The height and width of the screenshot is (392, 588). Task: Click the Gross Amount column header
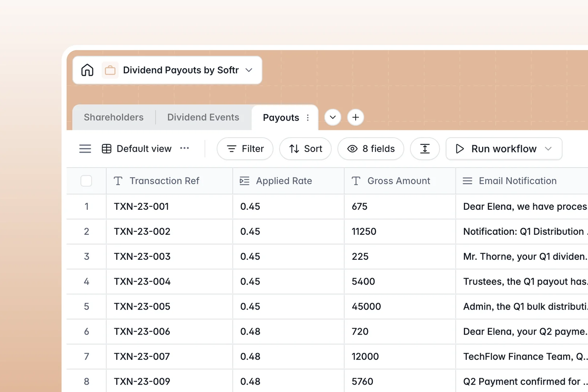tap(400, 181)
